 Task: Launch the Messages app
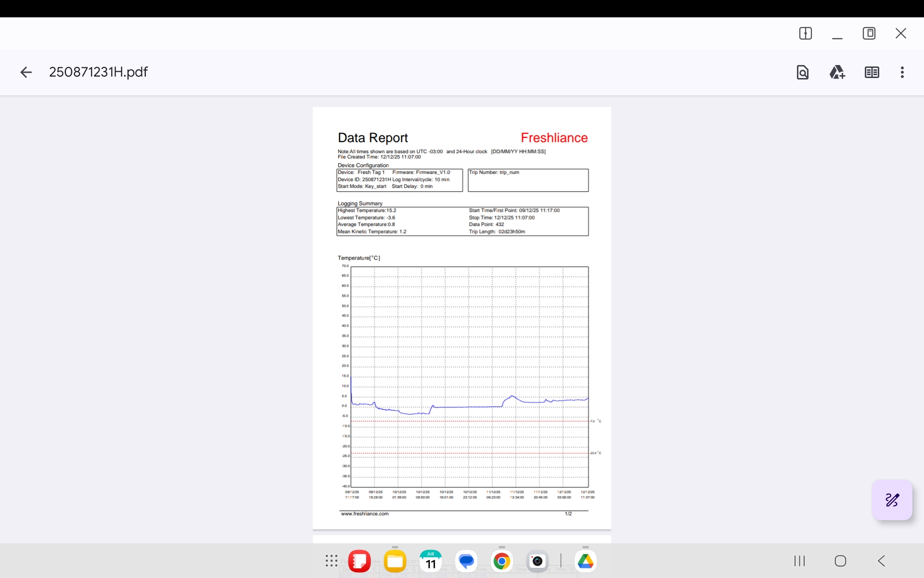pyautogui.click(x=466, y=561)
